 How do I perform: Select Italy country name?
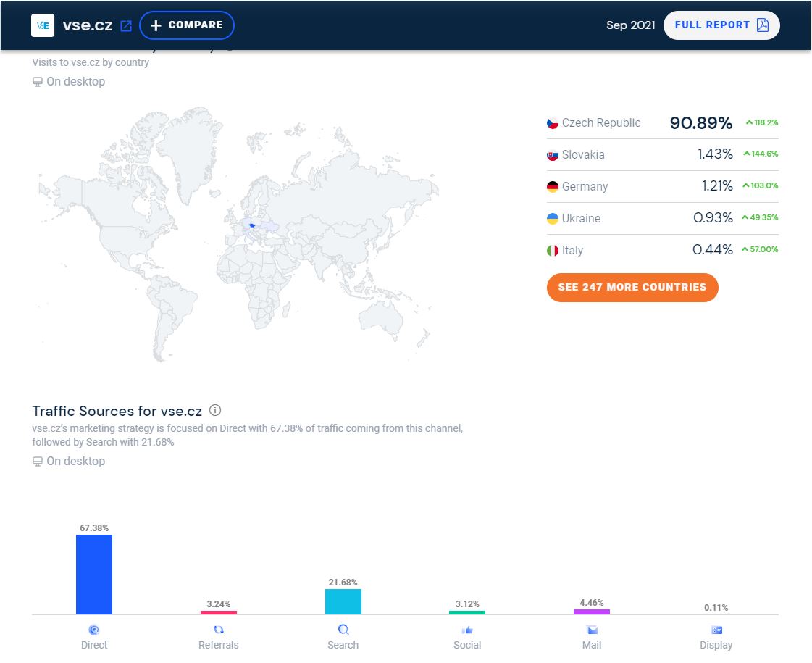[x=572, y=251]
